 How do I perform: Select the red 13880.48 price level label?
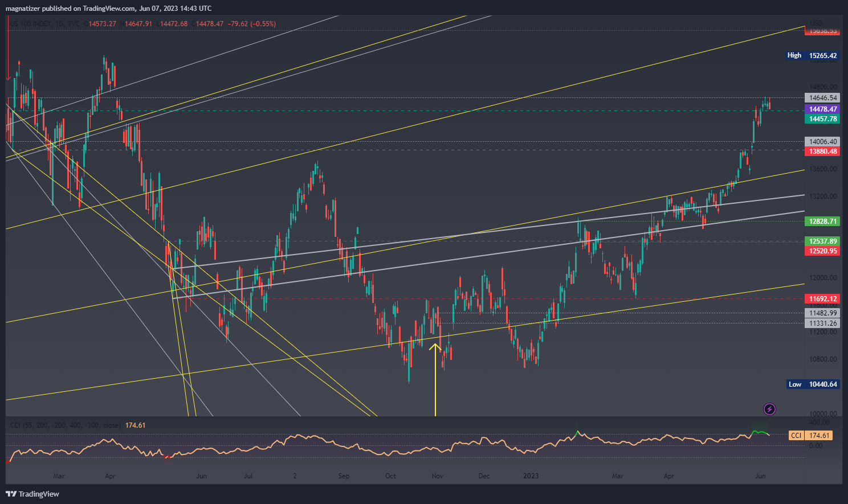point(822,151)
